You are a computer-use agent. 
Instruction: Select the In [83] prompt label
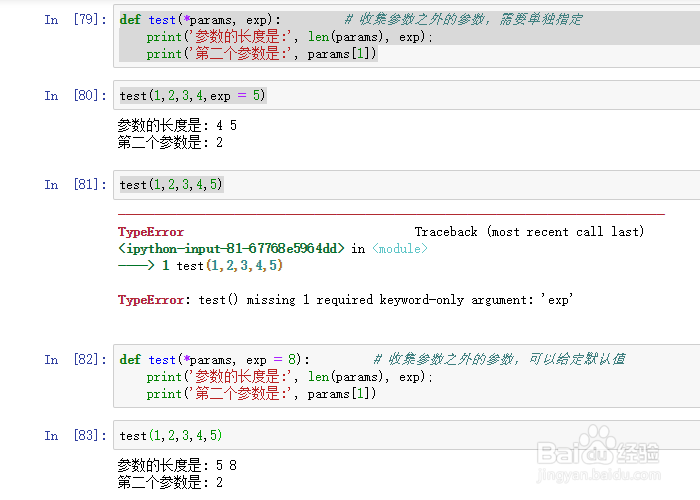(75, 435)
